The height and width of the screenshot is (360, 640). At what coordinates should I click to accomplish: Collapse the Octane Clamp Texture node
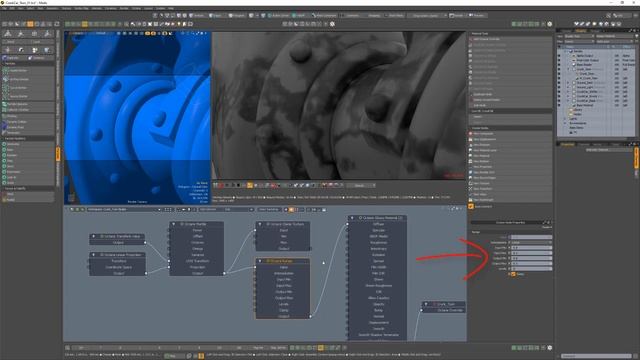[260, 224]
